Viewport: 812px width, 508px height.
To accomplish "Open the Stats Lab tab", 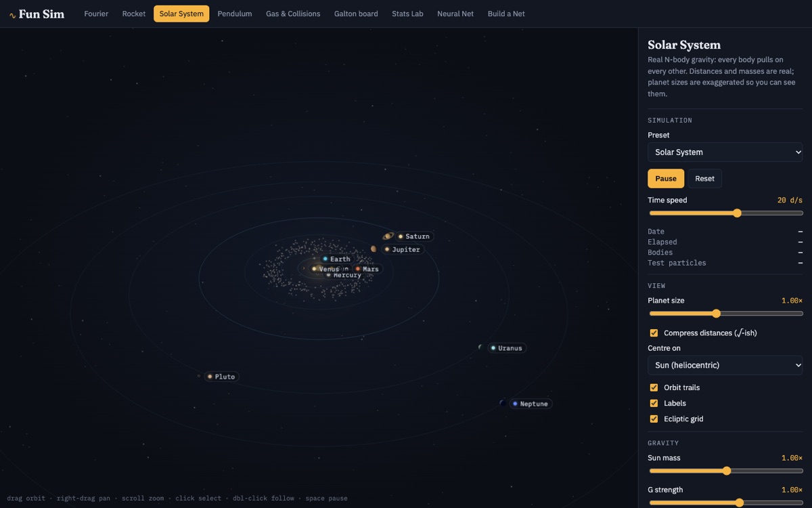I will pos(407,14).
